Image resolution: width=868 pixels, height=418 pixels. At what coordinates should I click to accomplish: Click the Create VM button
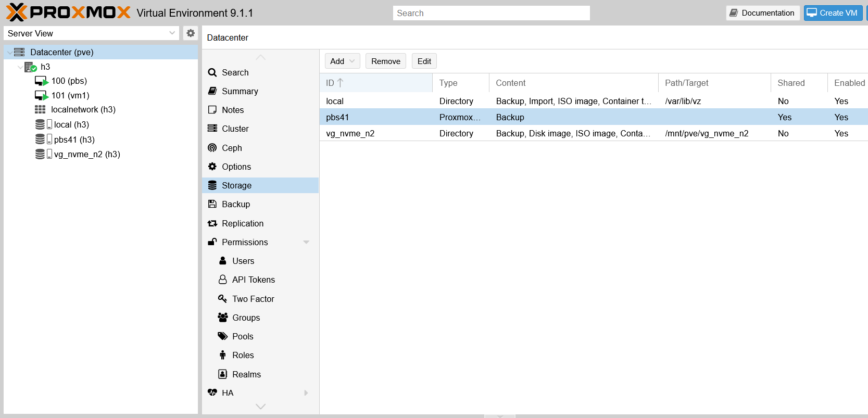833,13
